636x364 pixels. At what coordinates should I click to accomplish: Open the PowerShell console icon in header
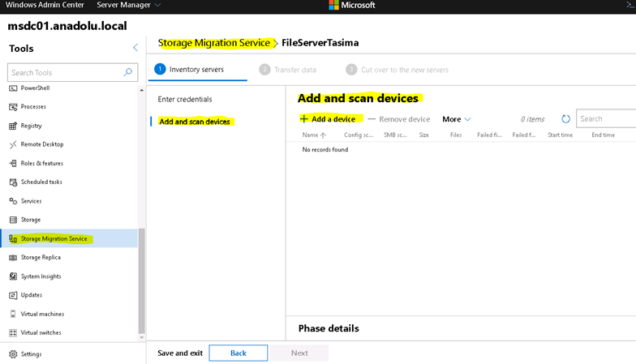[630, 5]
